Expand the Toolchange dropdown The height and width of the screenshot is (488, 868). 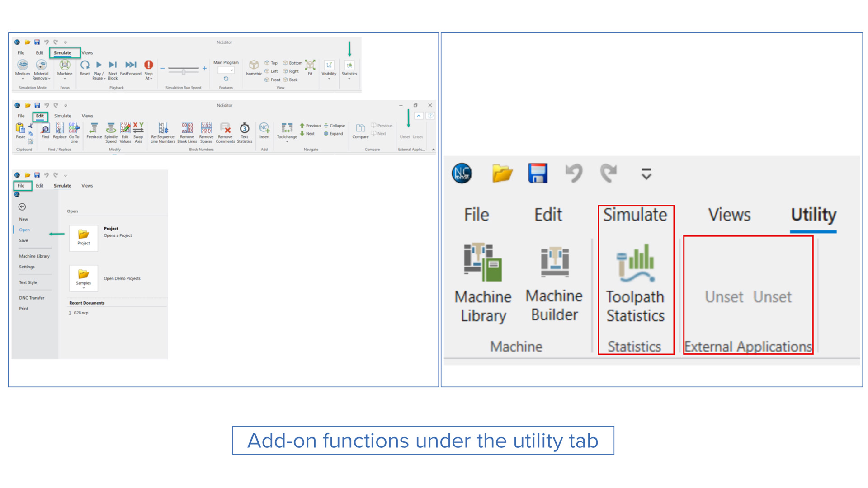287,142
